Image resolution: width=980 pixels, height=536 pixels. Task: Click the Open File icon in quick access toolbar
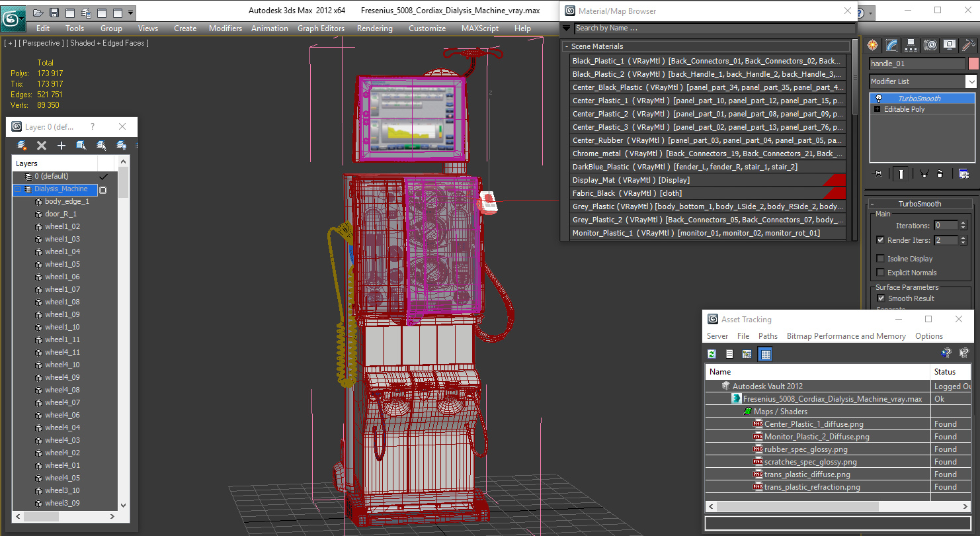(38, 13)
